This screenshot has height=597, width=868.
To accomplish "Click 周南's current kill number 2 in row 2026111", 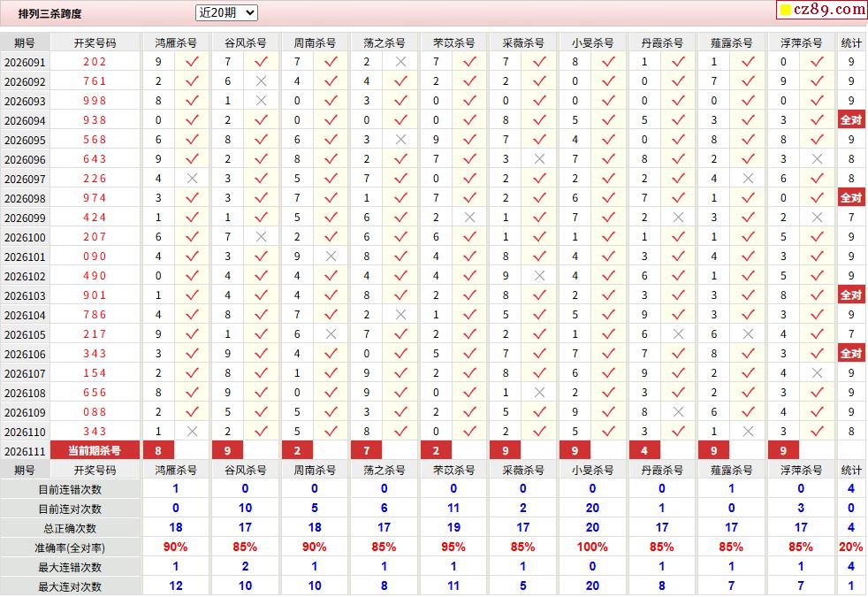I will point(297,451).
